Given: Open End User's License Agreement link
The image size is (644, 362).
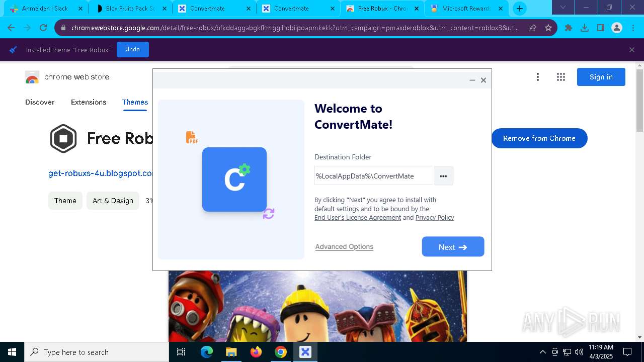Looking at the screenshot, I should (x=358, y=217).
